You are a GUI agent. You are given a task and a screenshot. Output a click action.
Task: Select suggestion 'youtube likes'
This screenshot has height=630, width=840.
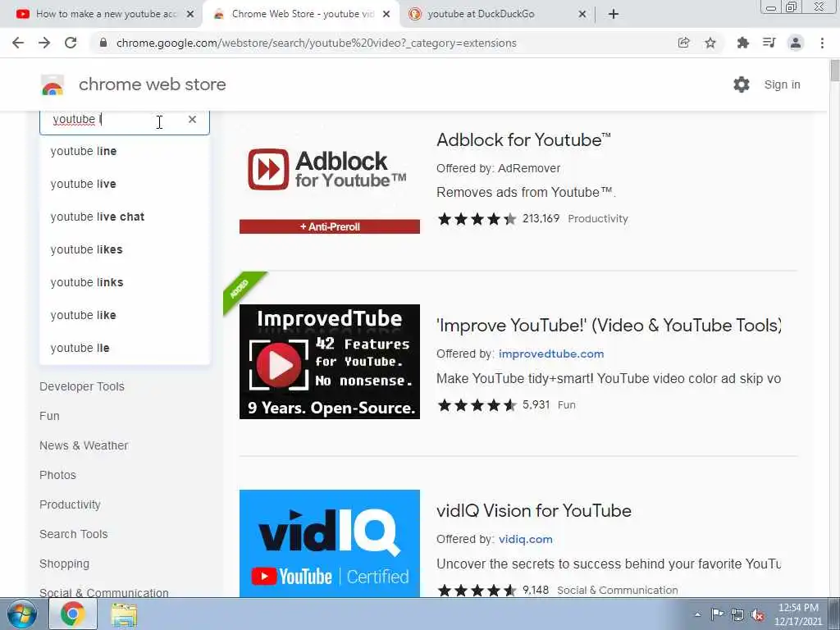[x=125, y=249]
